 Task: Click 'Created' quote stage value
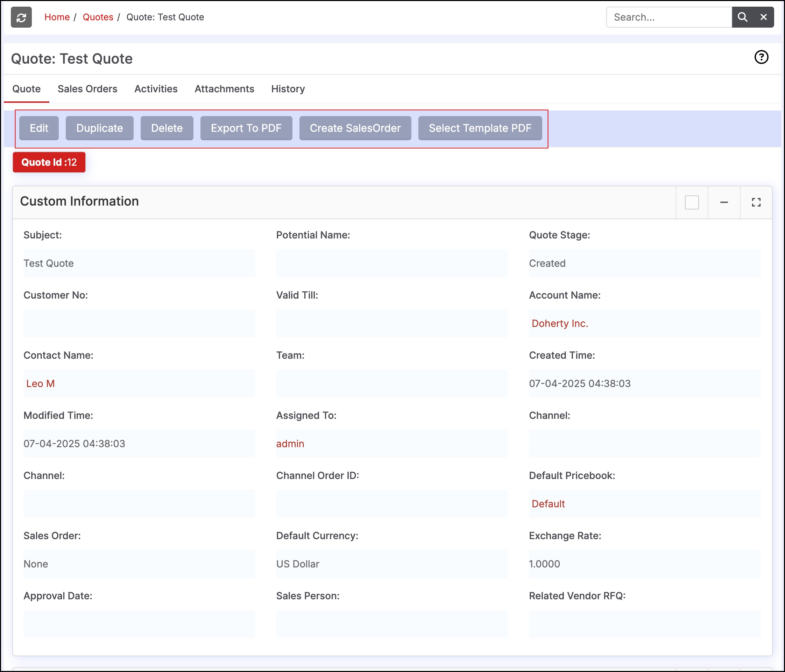click(547, 263)
